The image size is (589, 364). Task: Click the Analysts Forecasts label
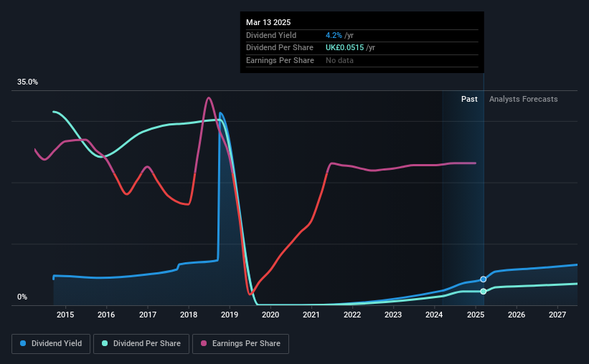[x=523, y=99]
